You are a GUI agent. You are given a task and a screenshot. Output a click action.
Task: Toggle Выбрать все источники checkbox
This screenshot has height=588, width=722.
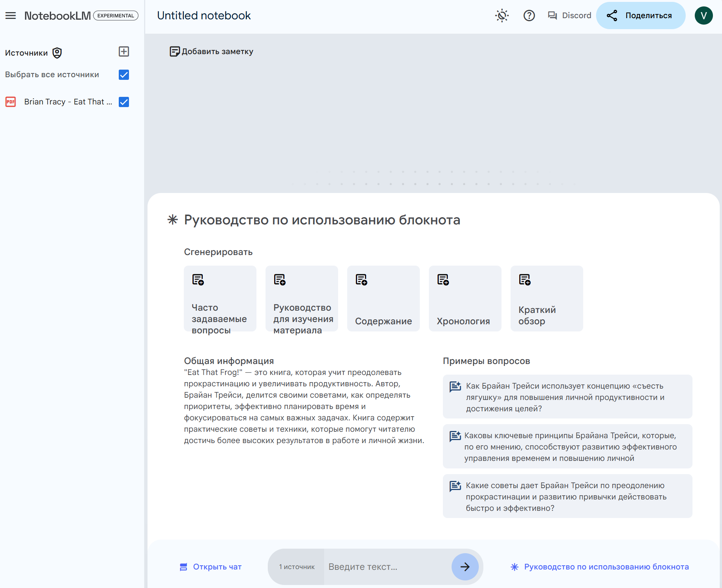[x=124, y=75]
